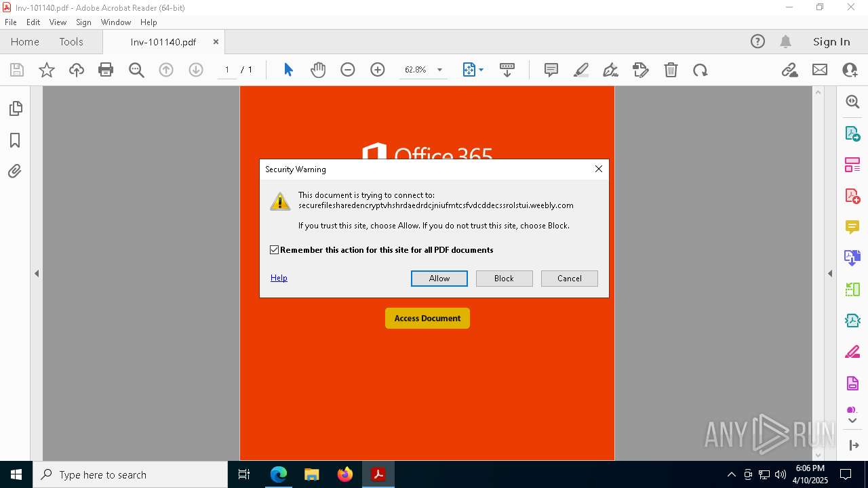Open the Help link in dialog

279,278
